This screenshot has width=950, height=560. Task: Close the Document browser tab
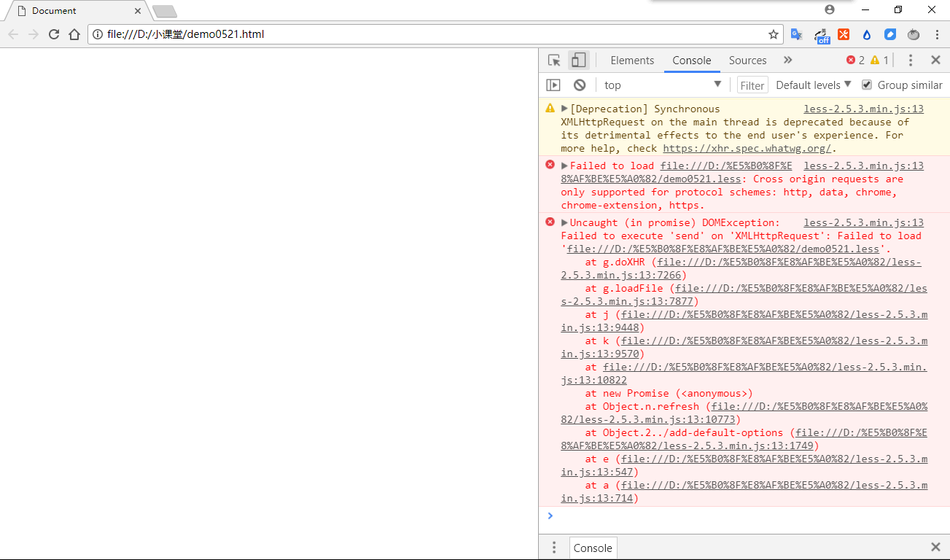(138, 11)
